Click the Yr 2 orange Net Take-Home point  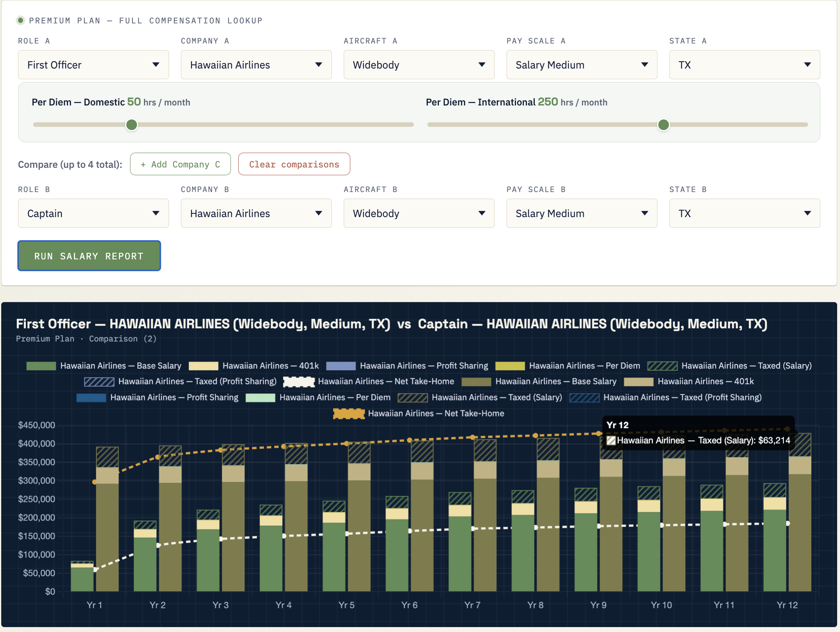(157, 457)
